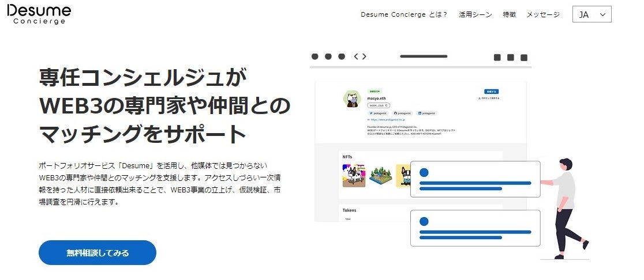Screen dimensions: 644x280
Task: Open the "Desume Concierge とは？" nav link
Action: click(x=404, y=14)
